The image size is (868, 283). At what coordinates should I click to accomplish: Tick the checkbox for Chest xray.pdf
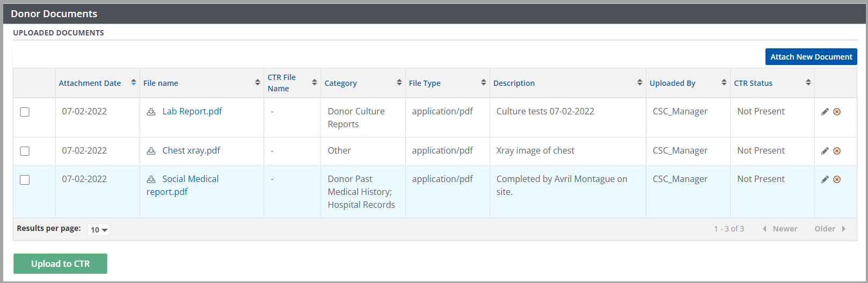click(25, 151)
